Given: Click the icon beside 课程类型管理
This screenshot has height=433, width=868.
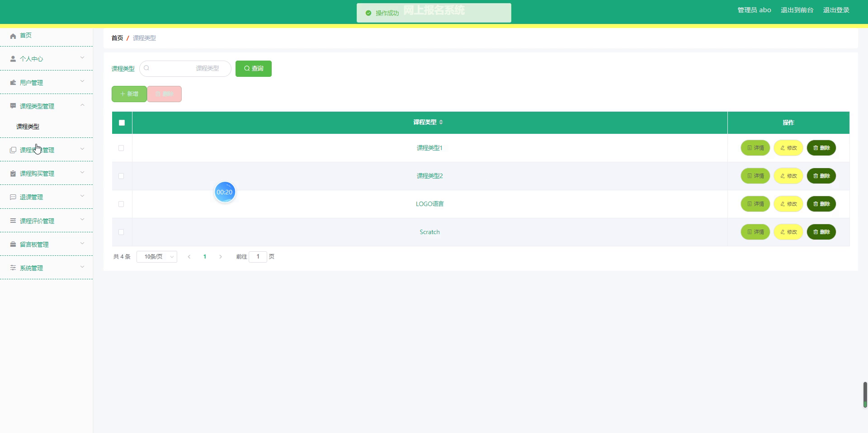Looking at the screenshot, I should tap(13, 106).
